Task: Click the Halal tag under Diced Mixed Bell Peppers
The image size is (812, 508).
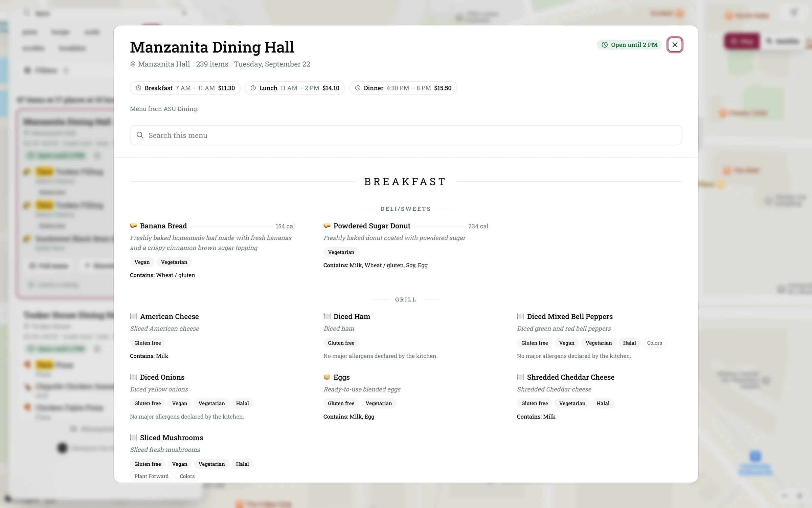Action: coord(629,343)
